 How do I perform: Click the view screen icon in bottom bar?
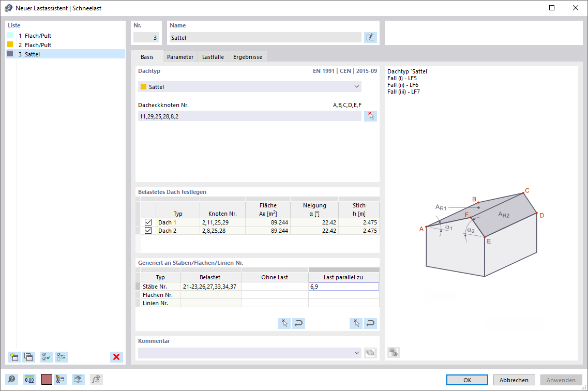(x=78, y=380)
